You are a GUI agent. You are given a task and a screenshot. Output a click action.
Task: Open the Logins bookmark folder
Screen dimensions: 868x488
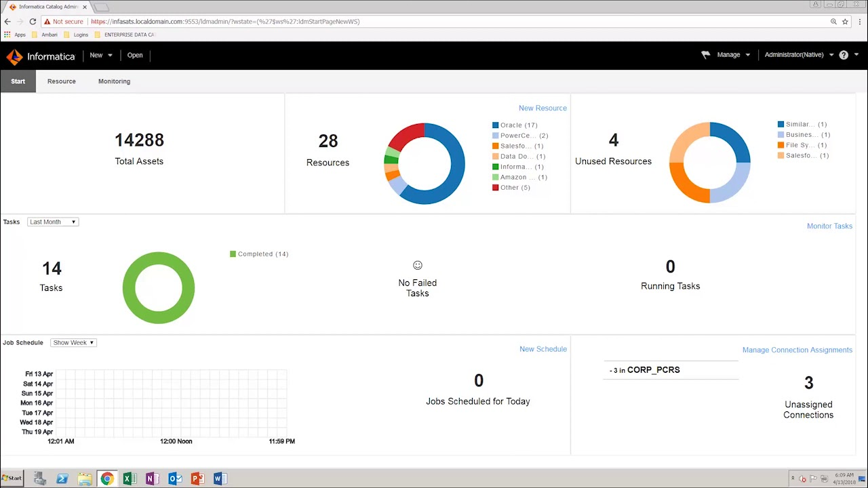tap(76, 35)
